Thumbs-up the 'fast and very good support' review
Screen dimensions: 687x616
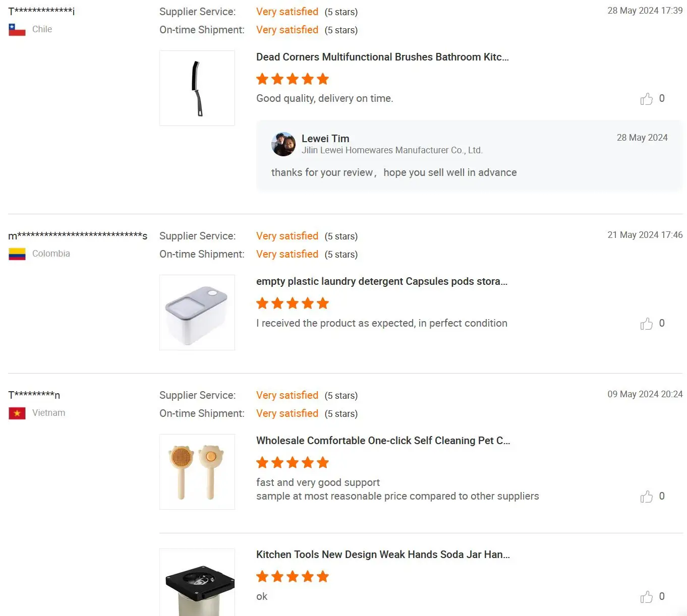click(647, 497)
